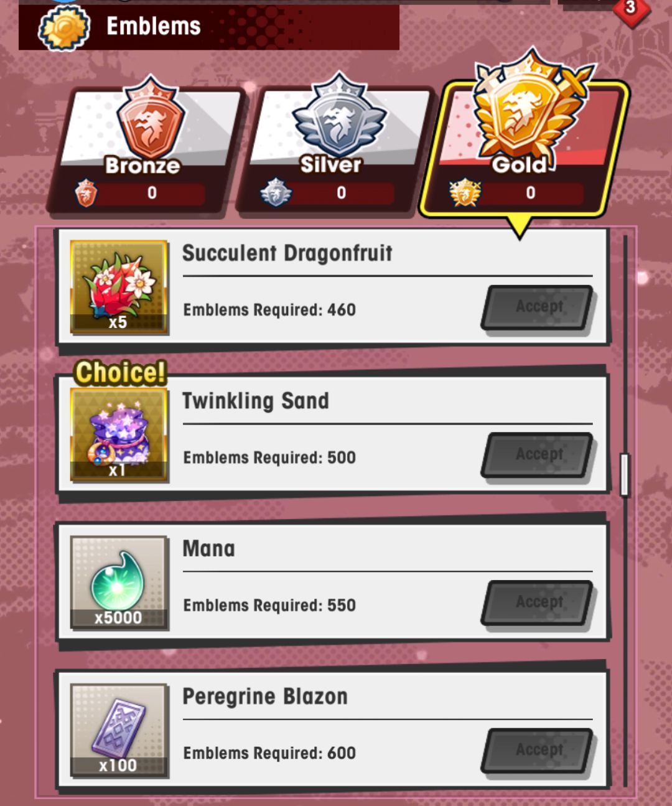672x806 pixels.
Task: Click the small bronze emblem counter icon
Action: click(x=86, y=193)
